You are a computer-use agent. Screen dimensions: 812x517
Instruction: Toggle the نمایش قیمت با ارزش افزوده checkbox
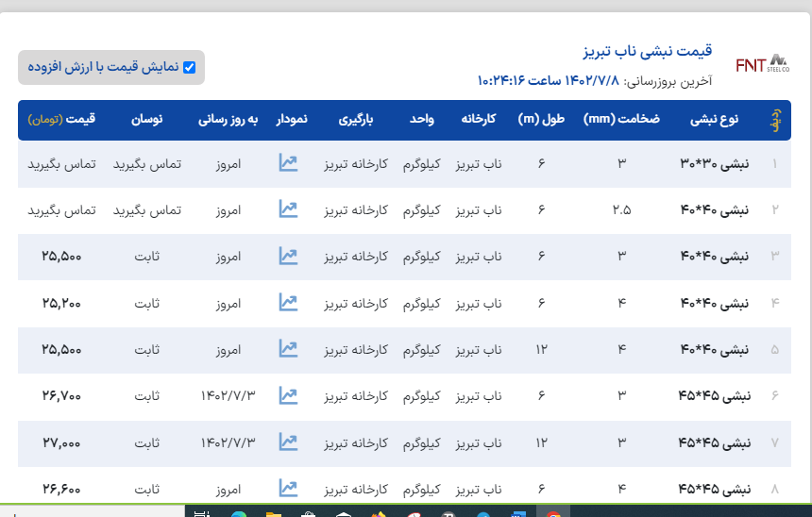pyautogui.click(x=189, y=67)
